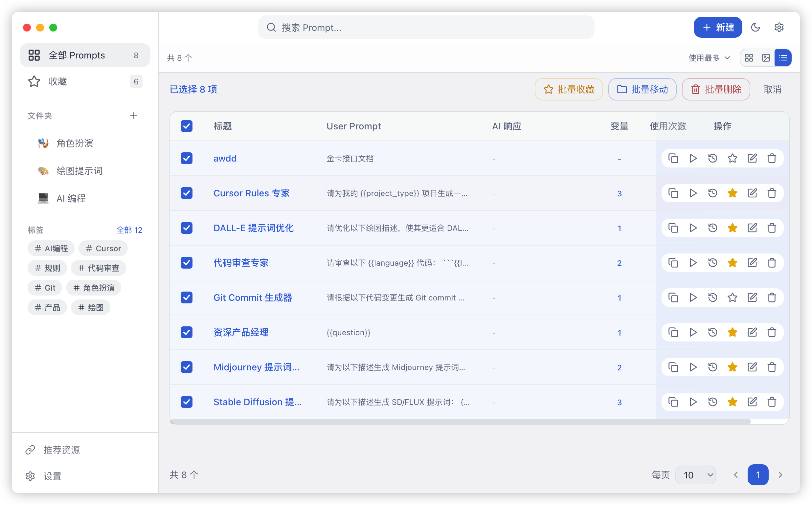Uncheck the Stable Diffusion row
Screen dimensions: 812x505
point(186,402)
